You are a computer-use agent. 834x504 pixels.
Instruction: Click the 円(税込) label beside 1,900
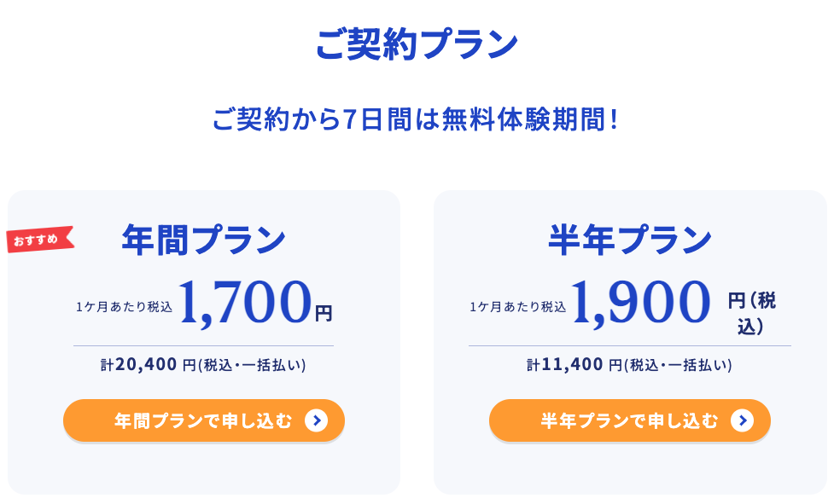(x=751, y=313)
